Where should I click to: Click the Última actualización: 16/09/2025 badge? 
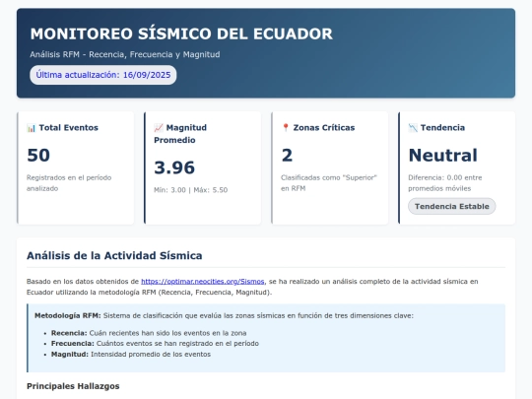(x=103, y=75)
